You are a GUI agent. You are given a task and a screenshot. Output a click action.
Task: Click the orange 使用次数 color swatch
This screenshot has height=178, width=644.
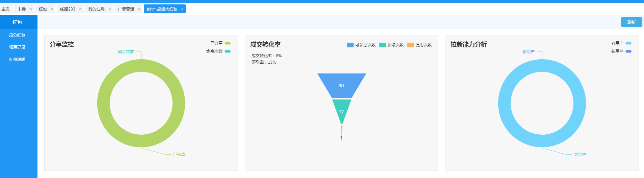[410, 45]
